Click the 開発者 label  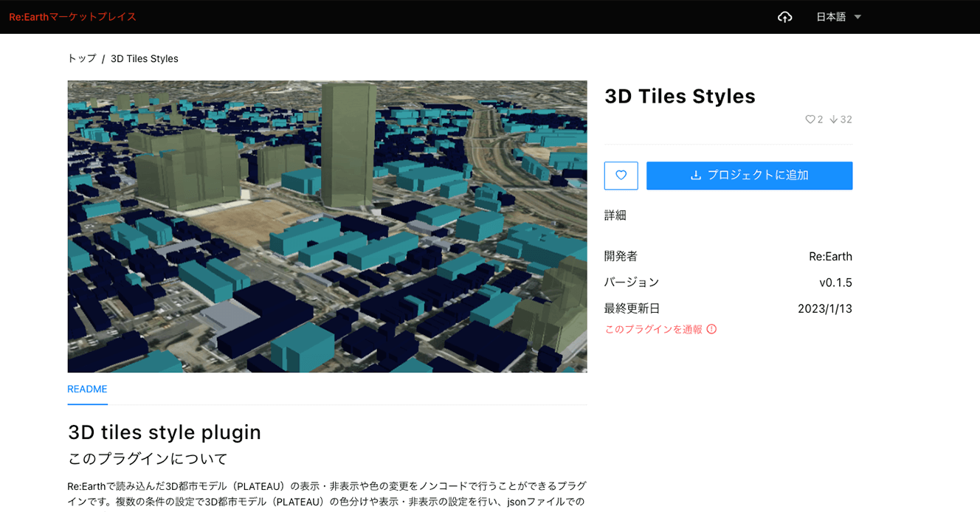coord(621,256)
